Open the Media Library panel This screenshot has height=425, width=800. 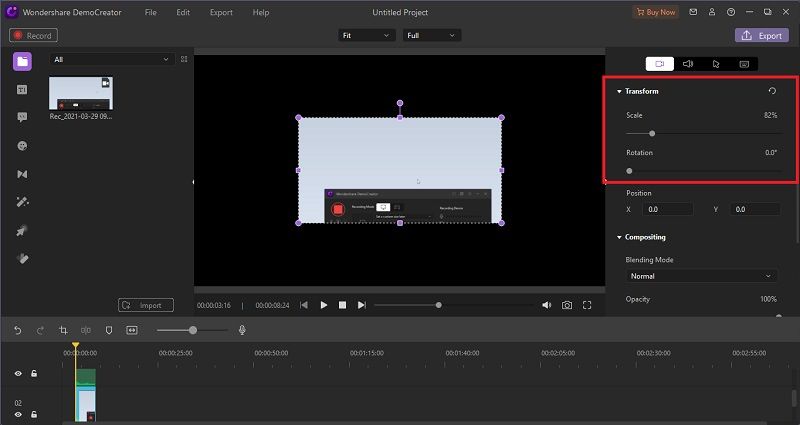click(22, 61)
